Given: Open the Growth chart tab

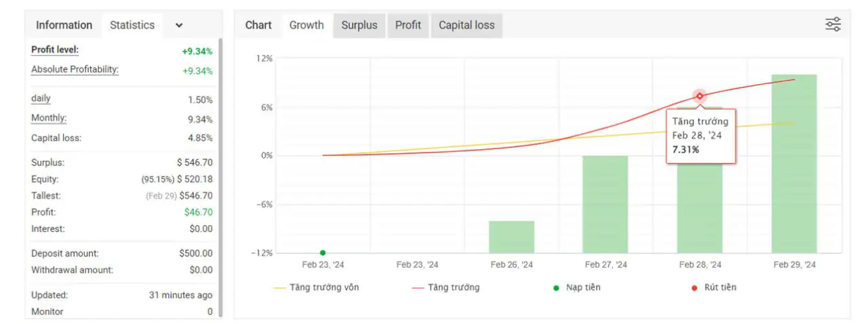Looking at the screenshot, I should [x=307, y=25].
